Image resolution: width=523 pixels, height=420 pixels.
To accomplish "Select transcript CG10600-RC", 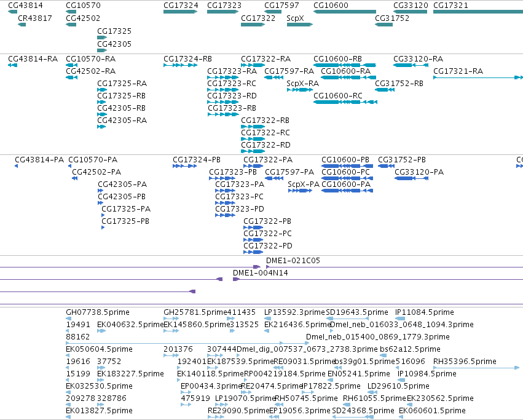I will click(x=338, y=96).
